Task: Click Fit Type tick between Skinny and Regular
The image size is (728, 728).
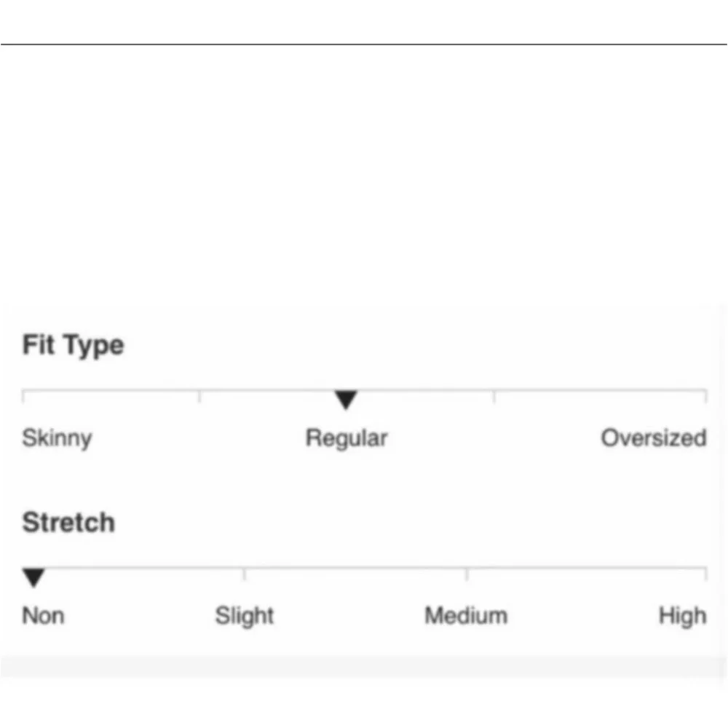Action: pyautogui.click(x=199, y=396)
